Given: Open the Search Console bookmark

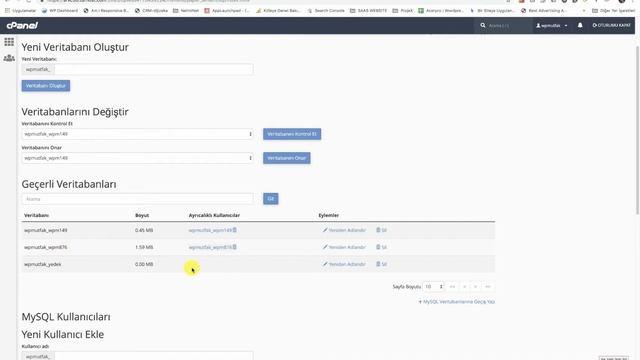Looking at the screenshot, I should [326, 11].
